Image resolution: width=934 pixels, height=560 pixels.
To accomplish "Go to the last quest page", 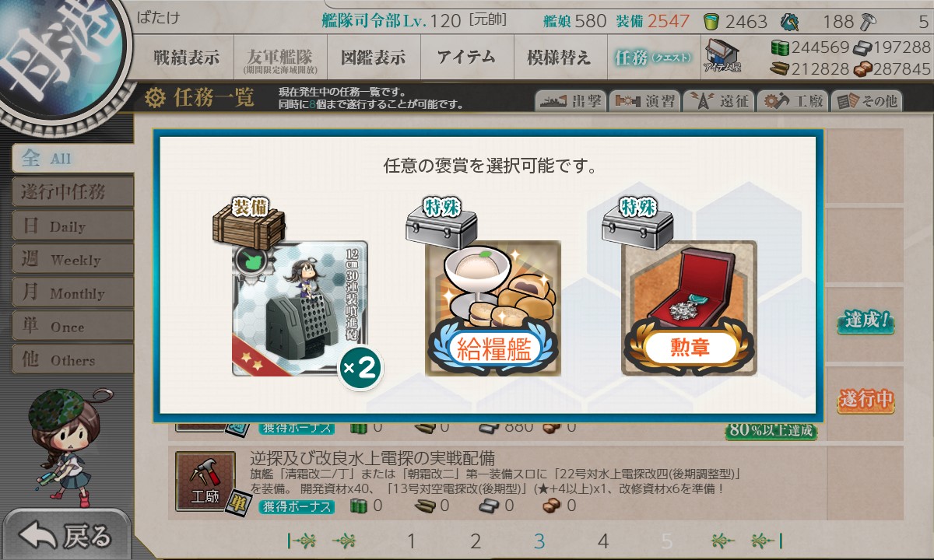I will pos(766,541).
